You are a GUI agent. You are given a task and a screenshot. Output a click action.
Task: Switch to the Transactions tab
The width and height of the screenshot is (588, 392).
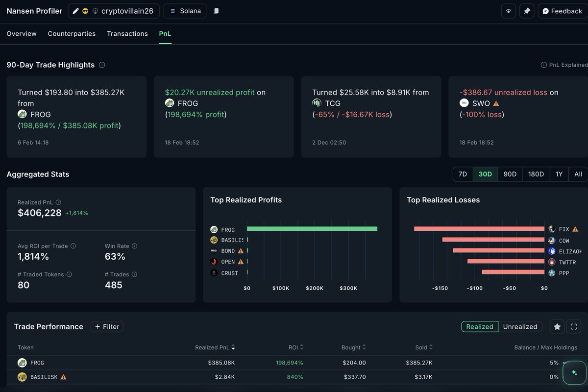(x=127, y=33)
